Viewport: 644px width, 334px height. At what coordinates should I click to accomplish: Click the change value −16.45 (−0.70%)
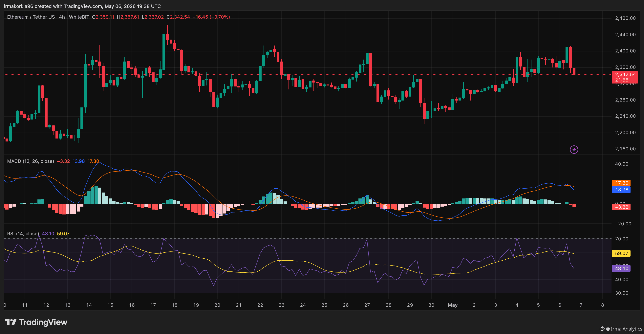(x=211, y=17)
